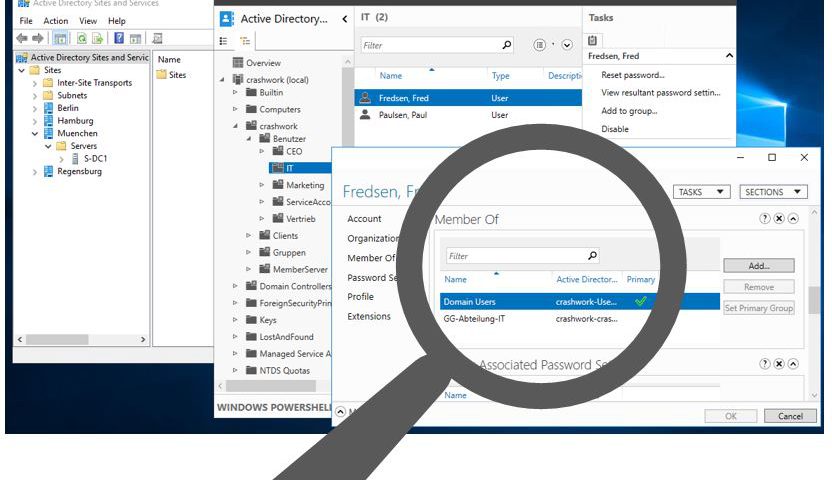Open the View menu

(88, 21)
